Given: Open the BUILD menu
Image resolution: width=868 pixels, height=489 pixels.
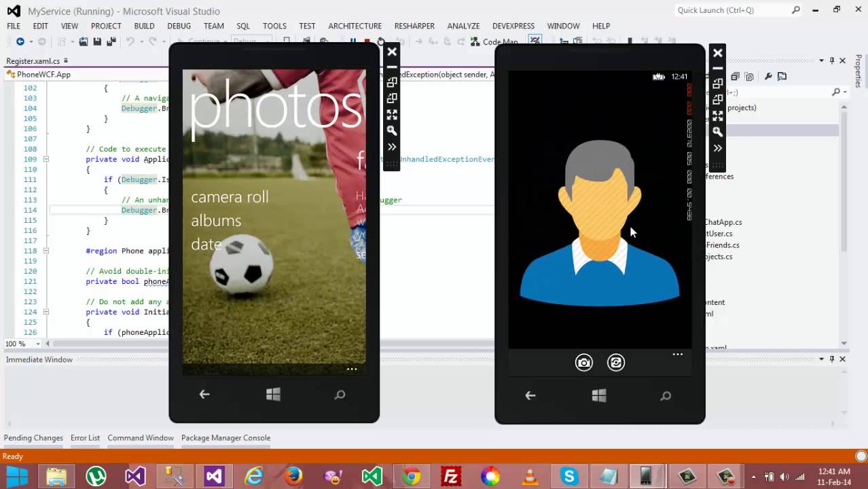Looking at the screenshot, I should tap(144, 26).
